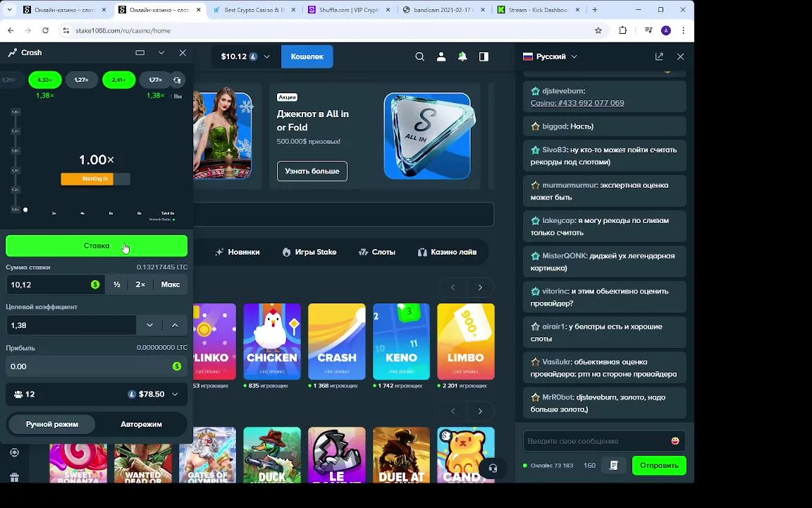The height and width of the screenshot is (508, 812).
Task: Click the chat message input field
Action: (x=596, y=441)
